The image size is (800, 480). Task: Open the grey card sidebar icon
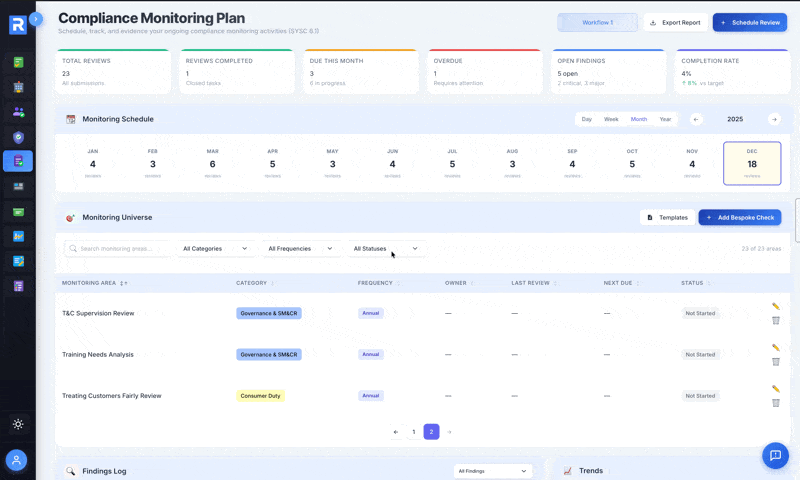tap(18, 186)
